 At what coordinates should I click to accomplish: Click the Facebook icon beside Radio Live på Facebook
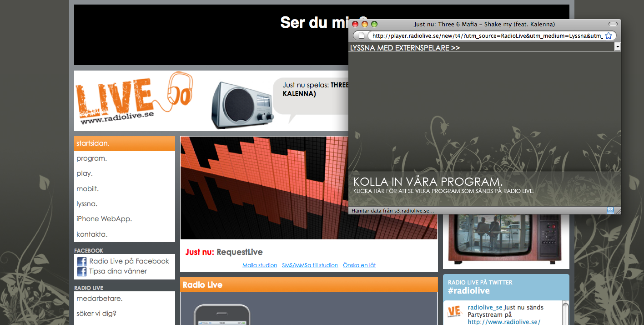point(82,262)
